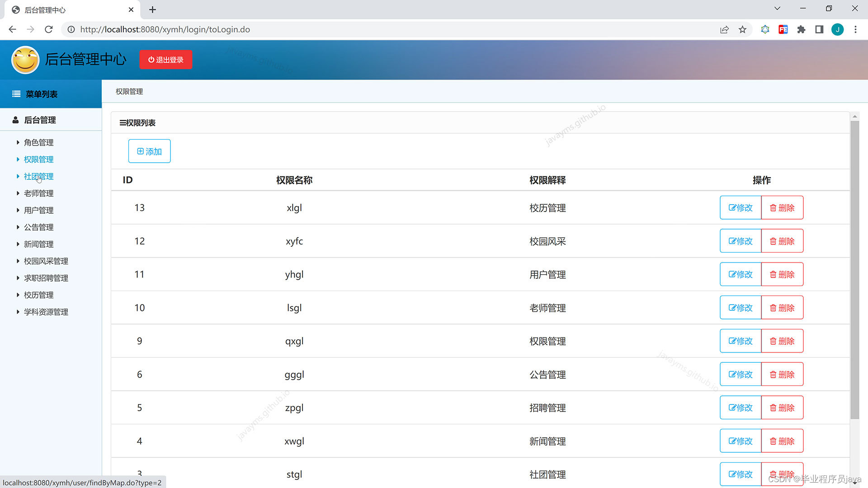Close the 后台管理中心 browser tab
868x488 pixels.
point(131,9)
